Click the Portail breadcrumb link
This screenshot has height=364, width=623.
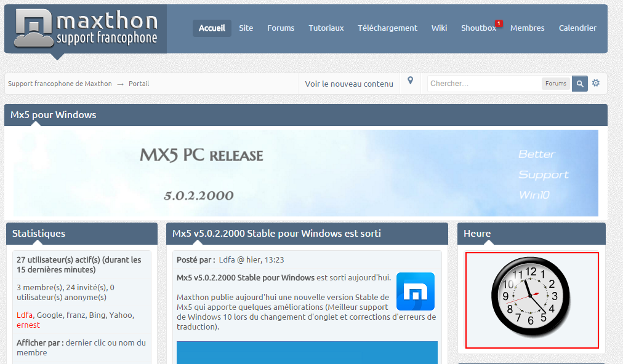click(139, 84)
